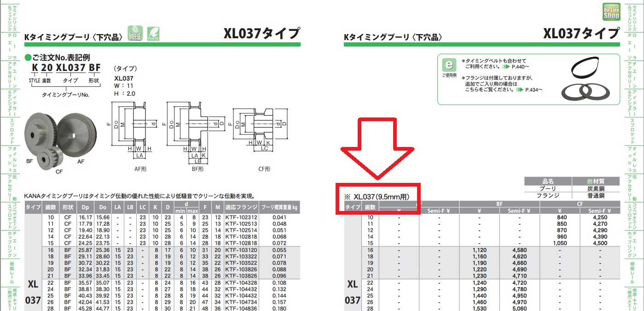Click flange code KTF-104734
Screen dimensions: 644x311
(x=241, y=302)
